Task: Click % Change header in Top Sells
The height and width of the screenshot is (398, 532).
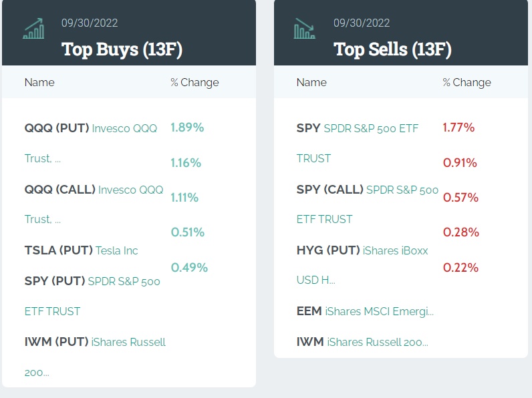Action: tap(467, 82)
